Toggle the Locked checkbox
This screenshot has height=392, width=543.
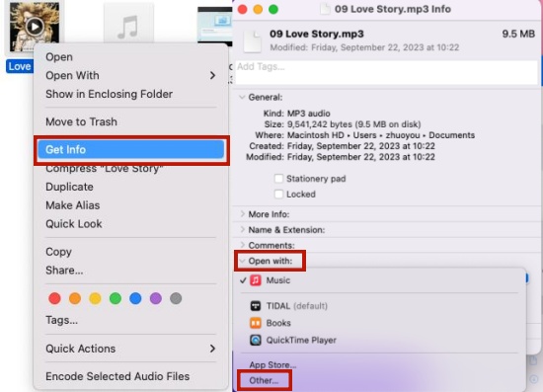click(278, 194)
